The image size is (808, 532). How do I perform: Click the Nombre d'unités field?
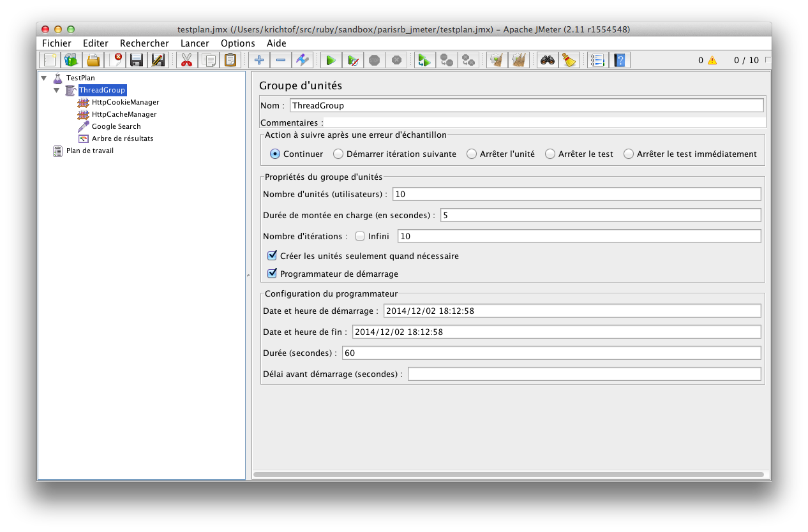point(577,194)
